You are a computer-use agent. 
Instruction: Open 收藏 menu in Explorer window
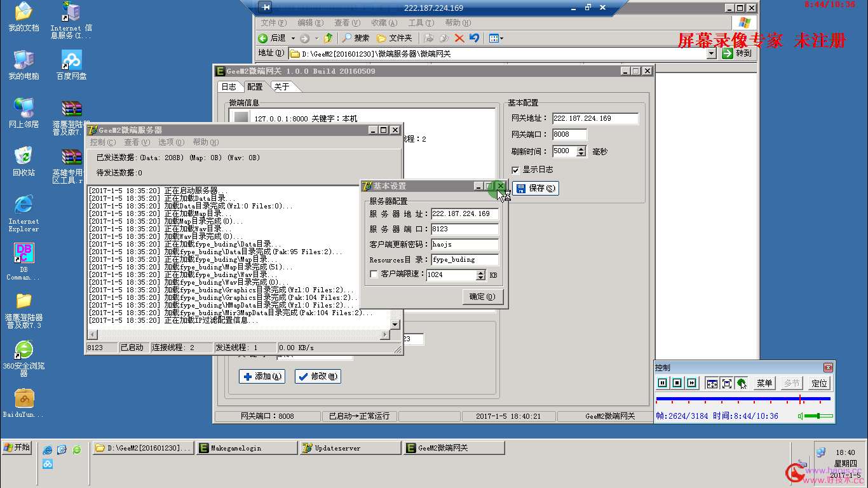pyautogui.click(x=383, y=23)
